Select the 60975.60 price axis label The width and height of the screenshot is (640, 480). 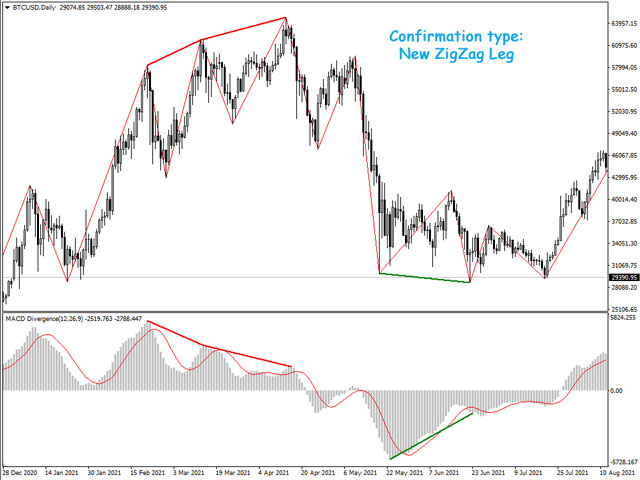pos(624,45)
